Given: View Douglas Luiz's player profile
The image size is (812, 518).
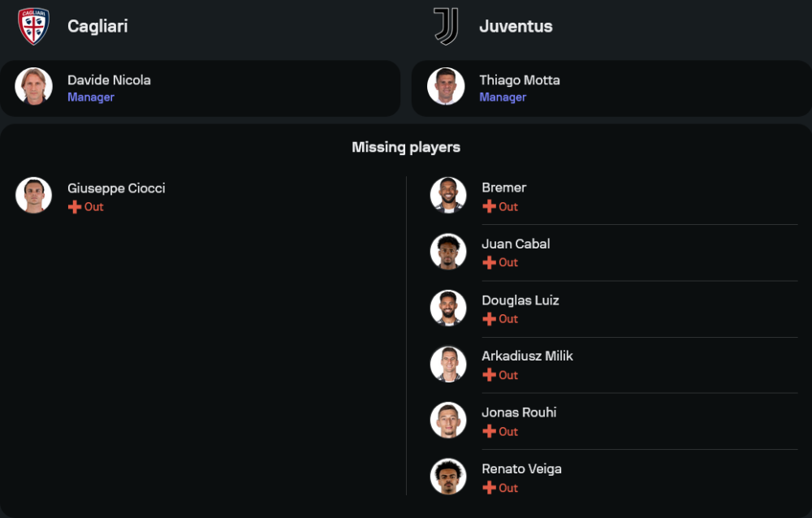Looking at the screenshot, I should (520, 300).
